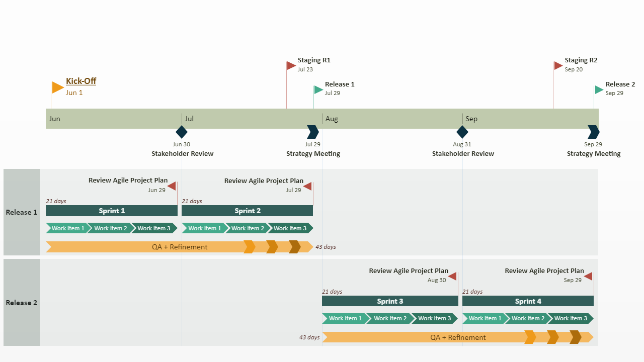This screenshot has height=362, width=644.
Task: Click the QA + Refinement bar in Release 2
Action: pos(458,337)
